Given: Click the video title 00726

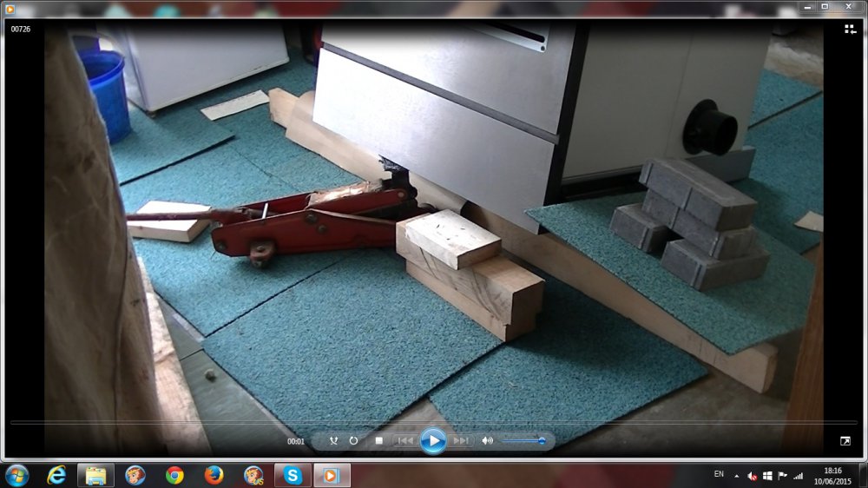Looking at the screenshot, I should click(x=21, y=29).
